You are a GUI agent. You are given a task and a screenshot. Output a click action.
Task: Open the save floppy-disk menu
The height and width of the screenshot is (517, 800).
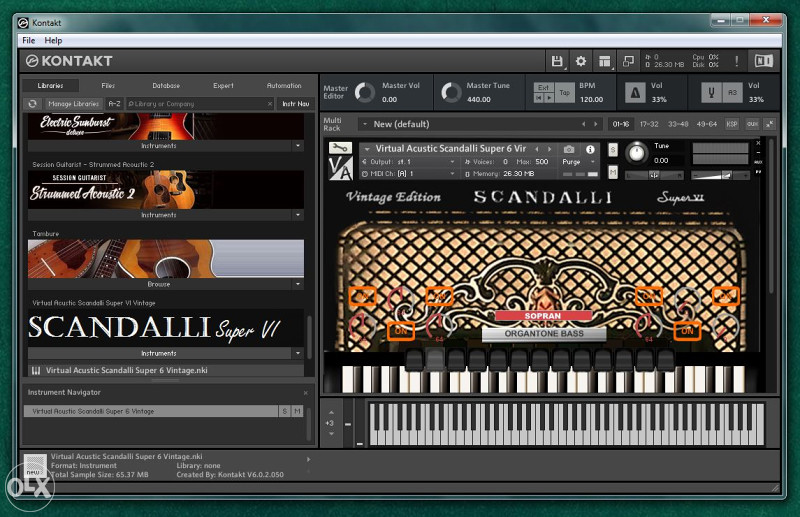pyautogui.click(x=557, y=61)
